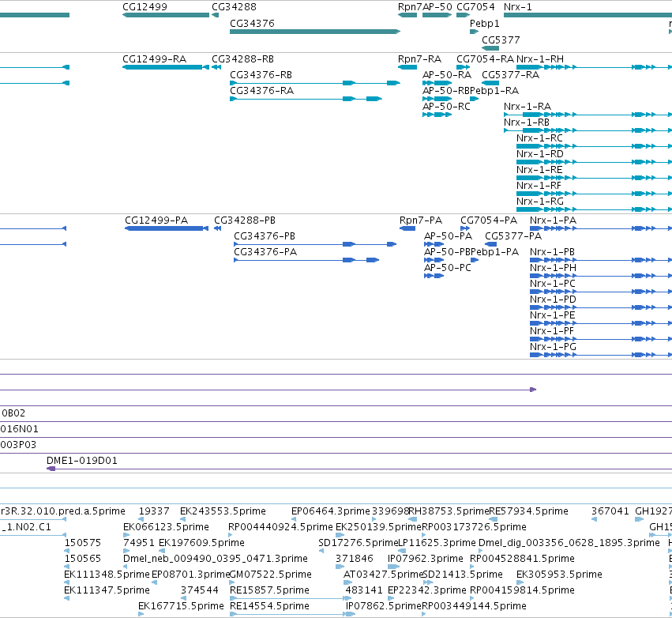Viewport: 672px width, 618px height.
Task: Click the RP004440924.5prime feature
Action: [x=280, y=527]
